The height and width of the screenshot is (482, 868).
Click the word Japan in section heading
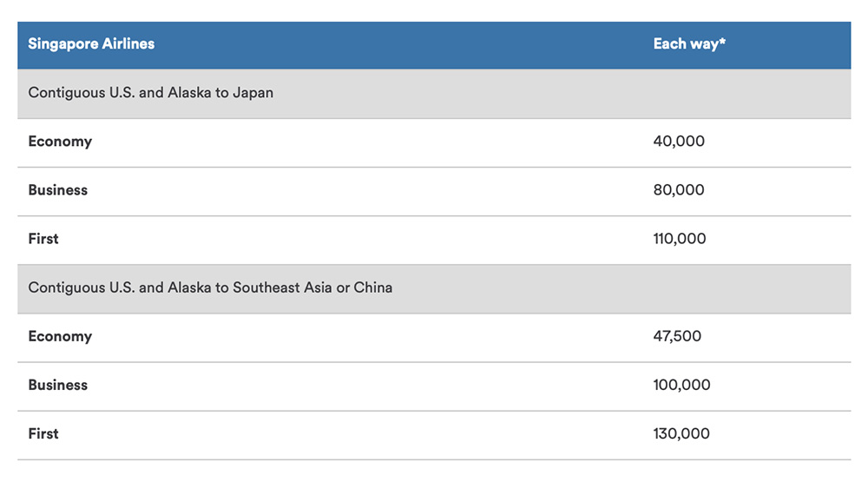[253, 93]
